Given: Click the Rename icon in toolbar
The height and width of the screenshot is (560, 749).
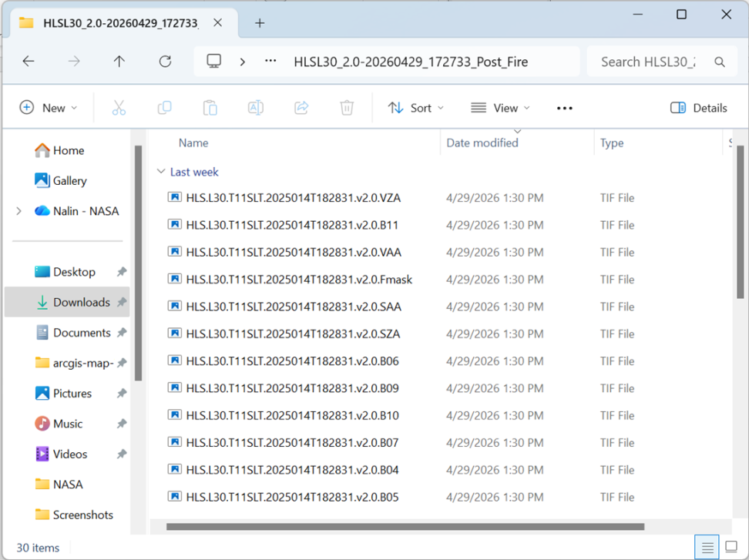Looking at the screenshot, I should 256,108.
